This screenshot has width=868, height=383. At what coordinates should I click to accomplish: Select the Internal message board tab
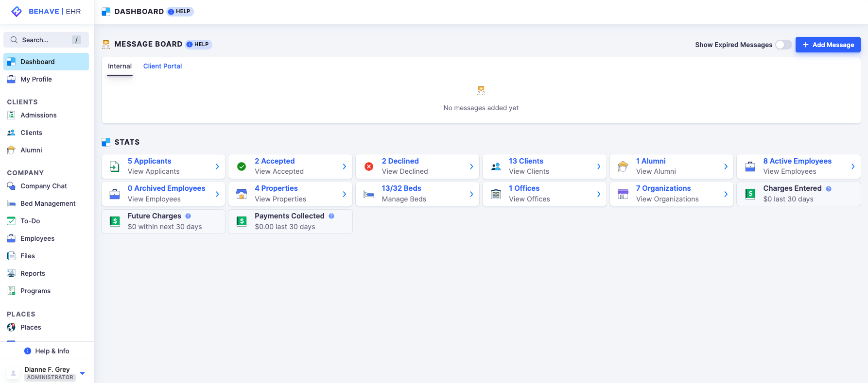(x=120, y=66)
